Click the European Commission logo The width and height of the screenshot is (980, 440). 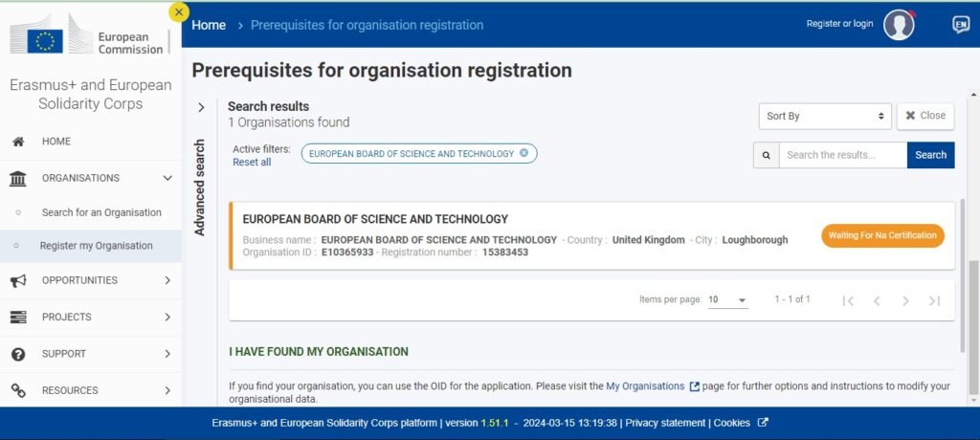[89, 35]
